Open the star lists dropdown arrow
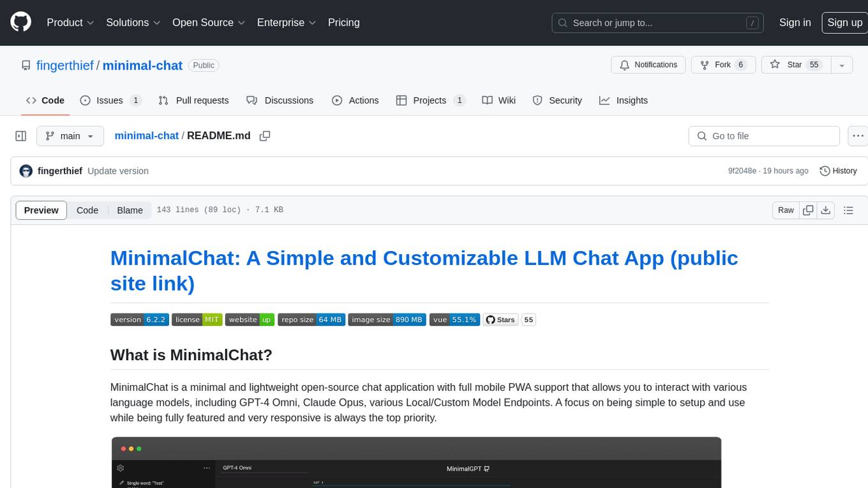This screenshot has width=868, height=488. [x=842, y=65]
